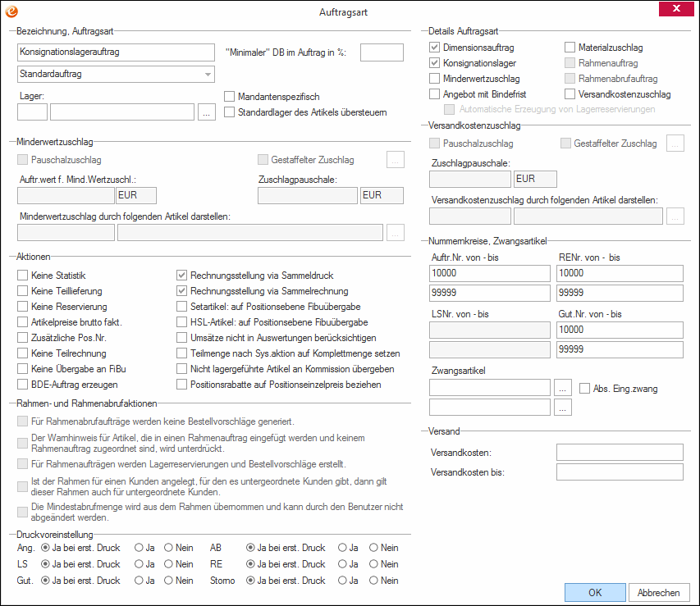Choose Ja bei erst. Druck for LS

45,564
